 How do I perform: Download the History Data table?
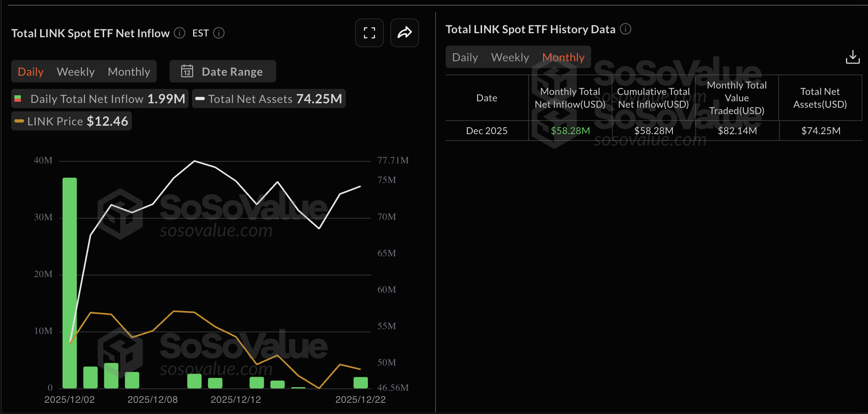pos(853,57)
